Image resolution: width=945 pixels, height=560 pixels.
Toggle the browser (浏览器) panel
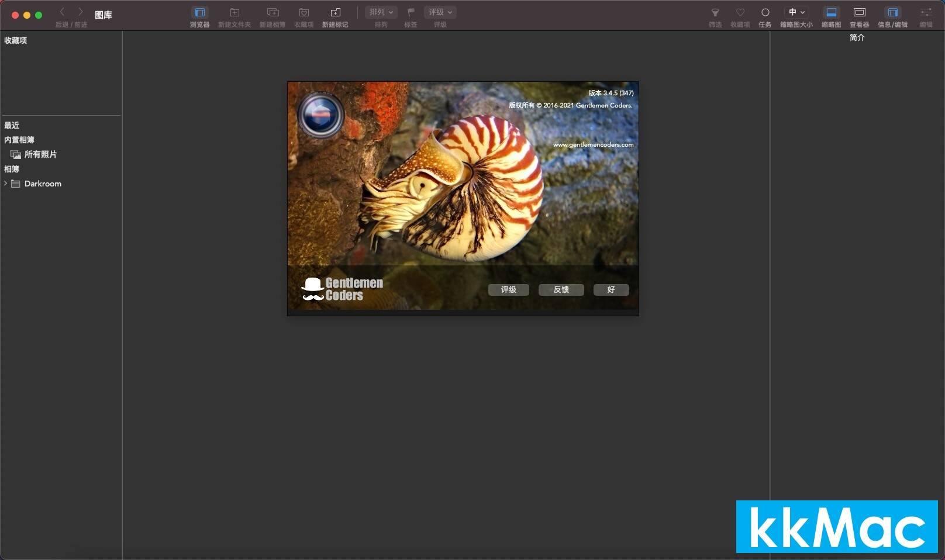(x=199, y=12)
